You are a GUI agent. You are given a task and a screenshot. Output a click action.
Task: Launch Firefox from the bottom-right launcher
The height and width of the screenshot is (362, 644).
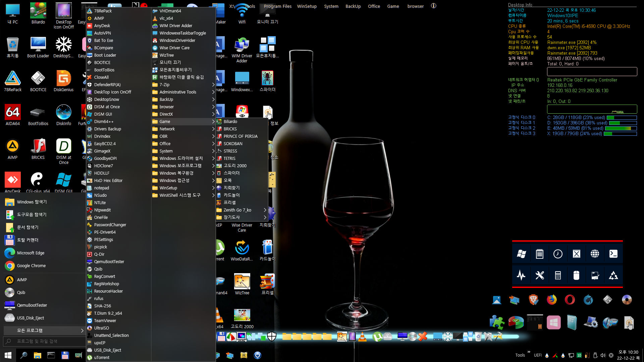point(552,299)
